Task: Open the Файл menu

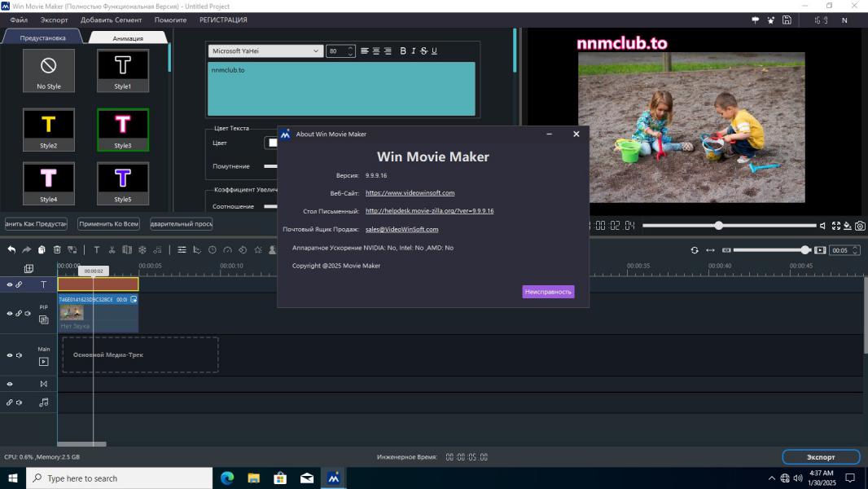Action: click(19, 20)
